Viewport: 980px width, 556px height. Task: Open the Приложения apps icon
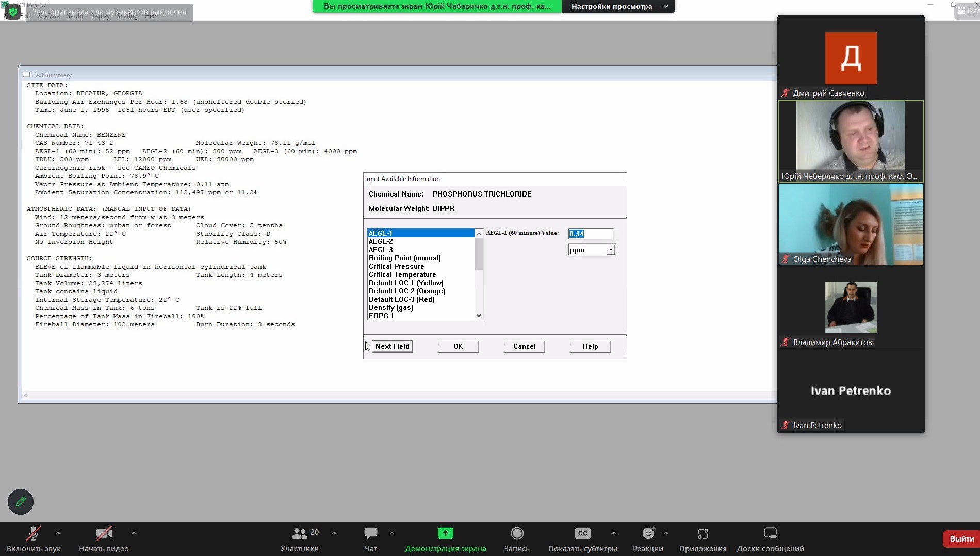coord(703,533)
